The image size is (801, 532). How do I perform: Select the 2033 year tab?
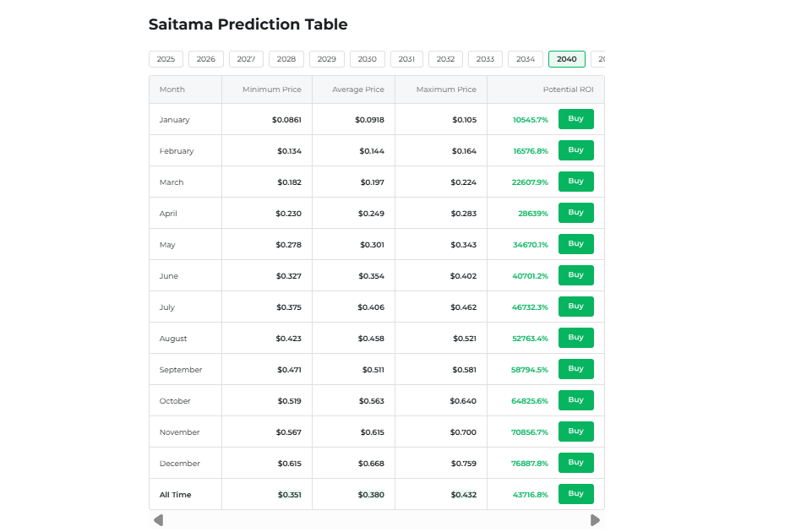coord(485,59)
